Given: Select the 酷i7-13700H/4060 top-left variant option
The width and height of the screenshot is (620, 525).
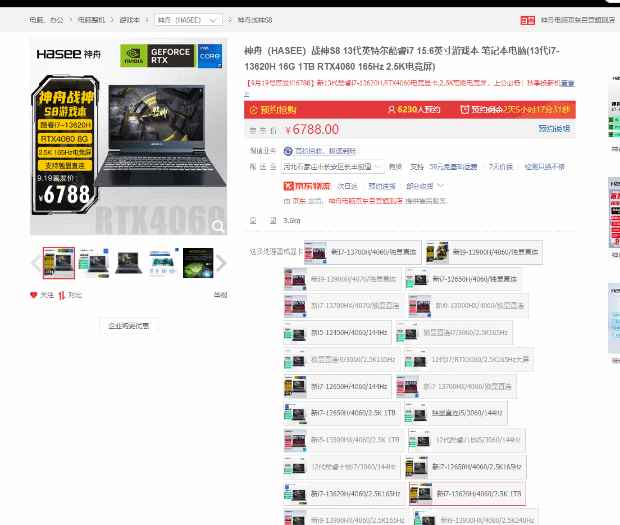Looking at the screenshot, I should coord(360,252).
